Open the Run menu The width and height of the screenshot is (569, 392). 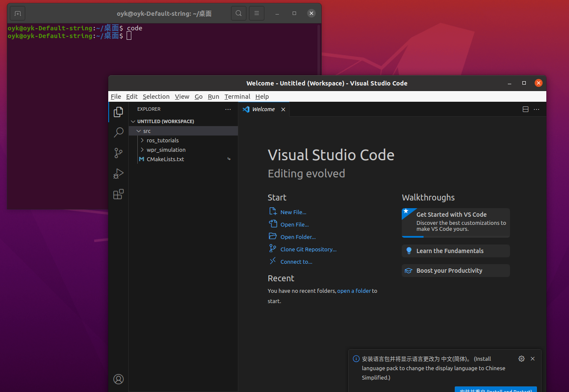coord(213,97)
